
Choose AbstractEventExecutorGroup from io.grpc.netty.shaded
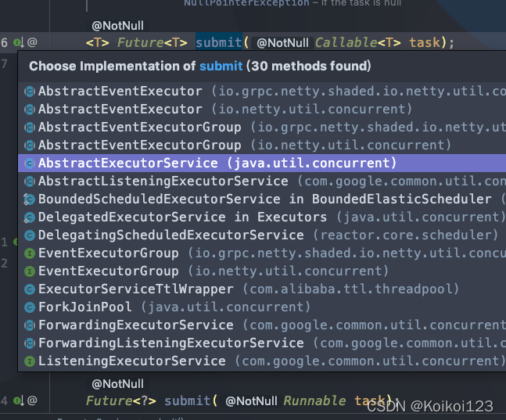click(x=262, y=127)
